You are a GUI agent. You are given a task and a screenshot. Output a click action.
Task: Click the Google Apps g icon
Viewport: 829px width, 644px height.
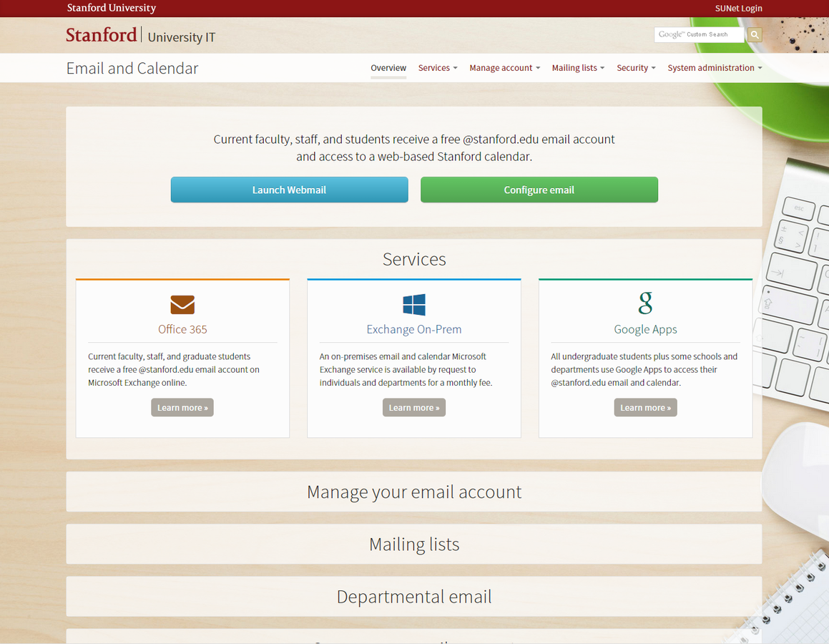point(645,303)
